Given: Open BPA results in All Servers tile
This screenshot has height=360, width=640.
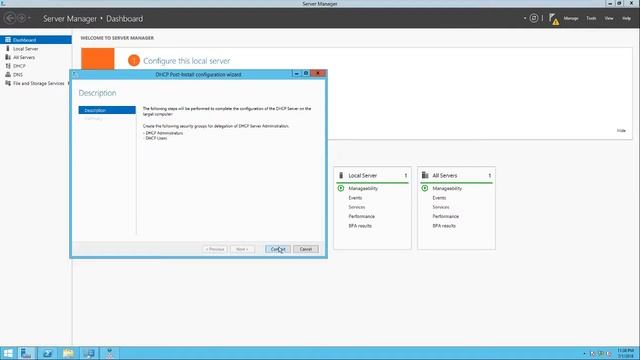Looking at the screenshot, I should click(444, 226).
